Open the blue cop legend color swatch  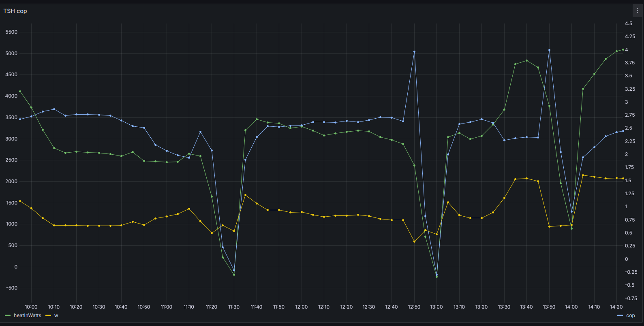[x=620, y=315]
